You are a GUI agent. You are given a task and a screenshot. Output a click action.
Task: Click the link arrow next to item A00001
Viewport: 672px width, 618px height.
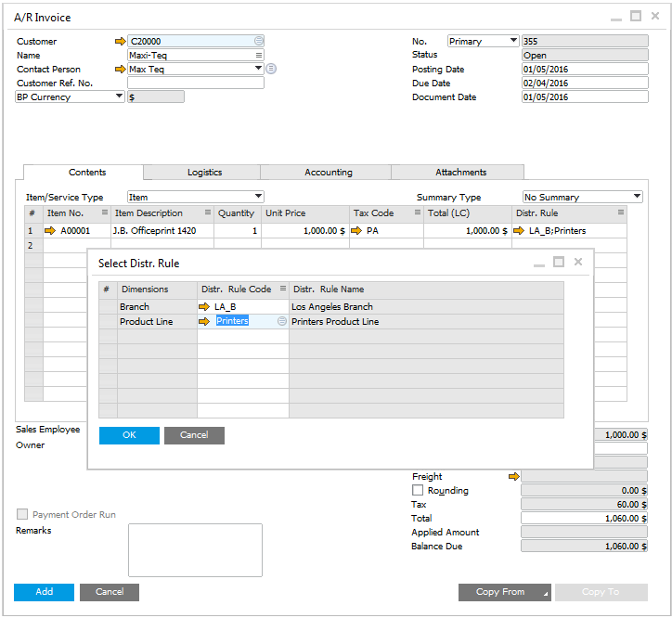(51, 230)
